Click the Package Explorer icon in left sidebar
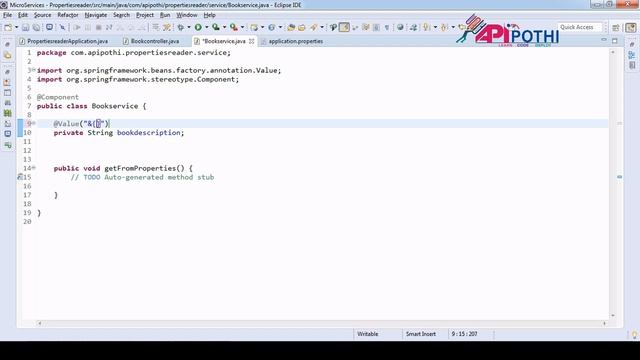The height and width of the screenshot is (360, 640). tap(7, 55)
